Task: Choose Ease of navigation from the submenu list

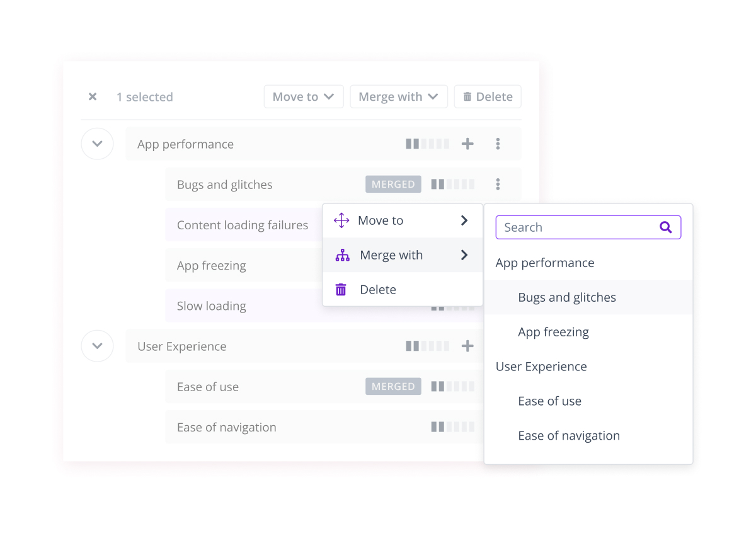Action: (x=569, y=435)
